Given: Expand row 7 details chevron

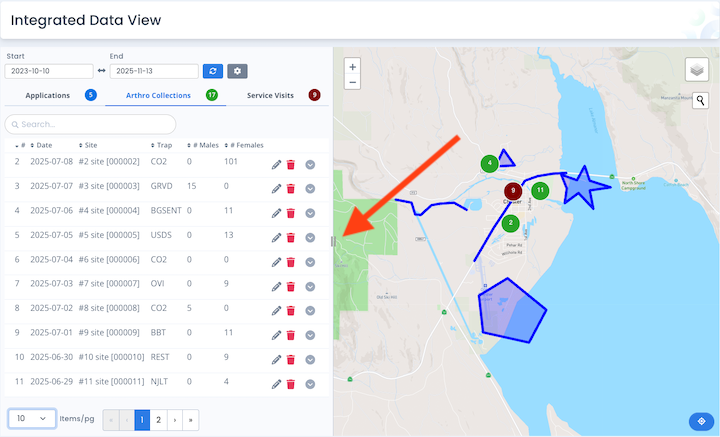Looking at the screenshot, I should [x=310, y=285].
